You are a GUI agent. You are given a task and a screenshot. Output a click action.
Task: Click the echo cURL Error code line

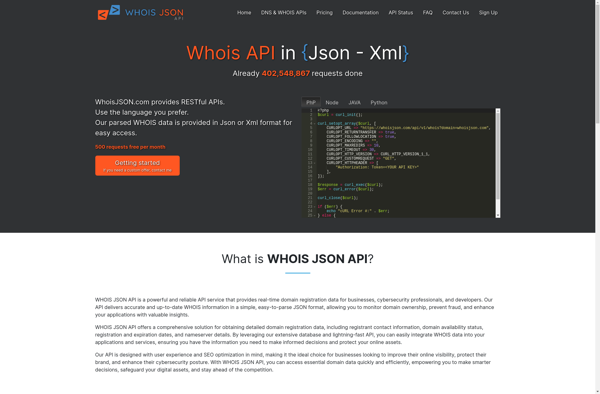click(358, 211)
